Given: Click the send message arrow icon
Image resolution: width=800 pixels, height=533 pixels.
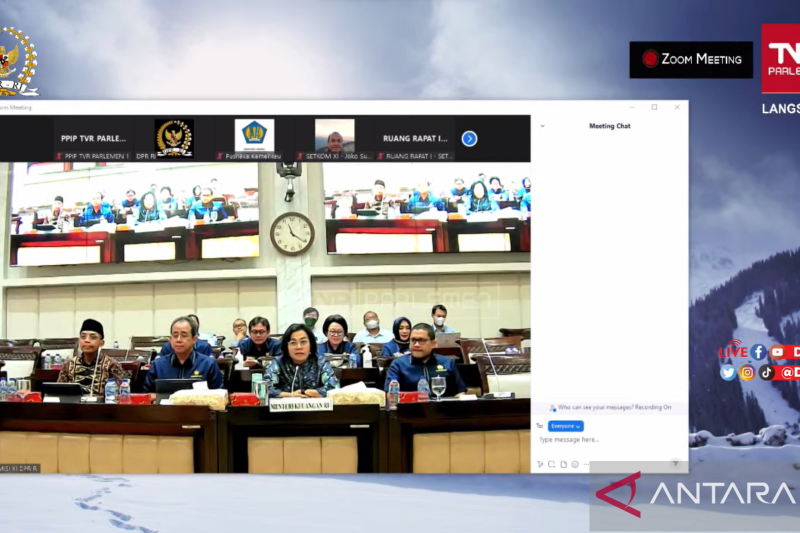Looking at the screenshot, I should (676, 464).
